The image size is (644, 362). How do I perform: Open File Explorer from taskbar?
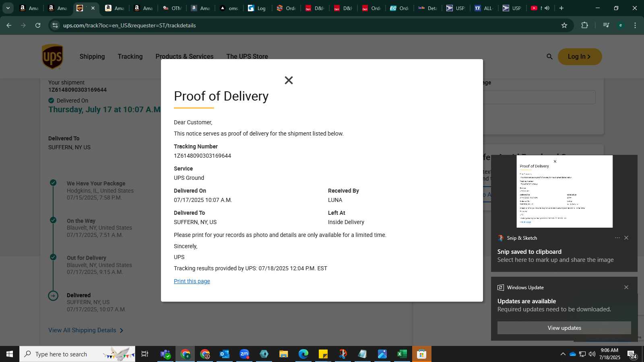284,354
